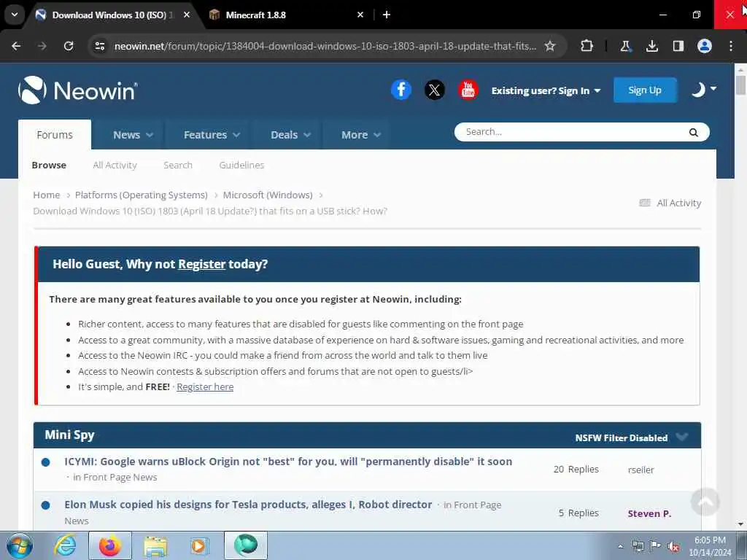Screen dimensions: 747x560
Task: Open Front Page News under uBlock topic
Action: point(120,477)
